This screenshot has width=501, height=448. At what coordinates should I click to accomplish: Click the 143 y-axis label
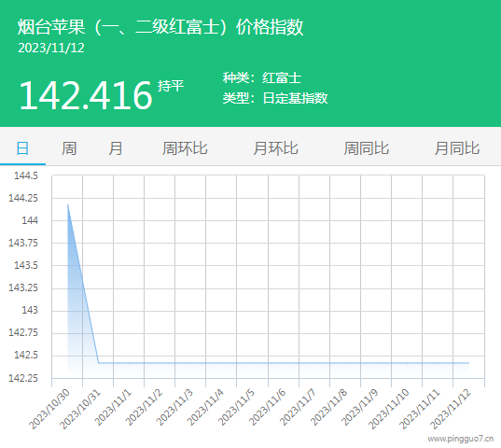(30, 310)
